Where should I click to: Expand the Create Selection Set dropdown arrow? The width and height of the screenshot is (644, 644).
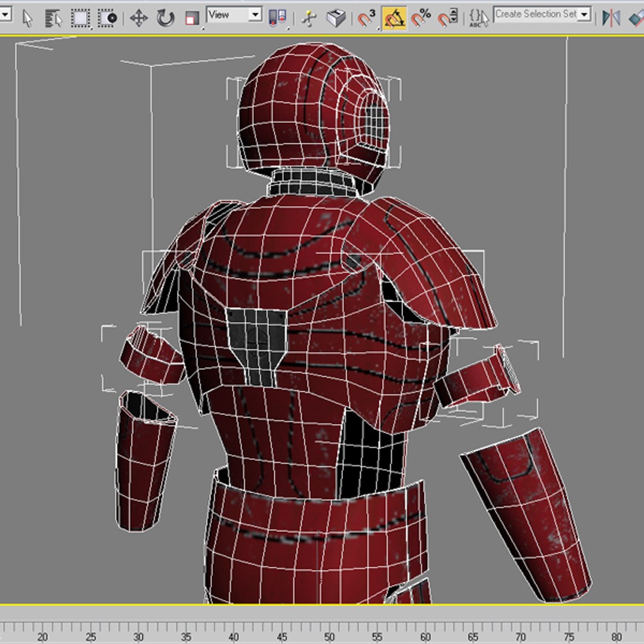[x=584, y=14]
